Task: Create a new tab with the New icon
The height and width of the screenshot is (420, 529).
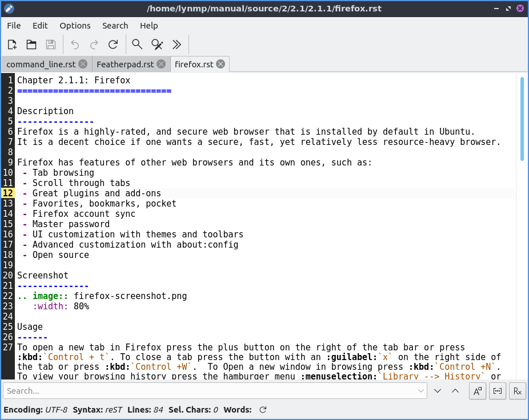Action: 13,45
